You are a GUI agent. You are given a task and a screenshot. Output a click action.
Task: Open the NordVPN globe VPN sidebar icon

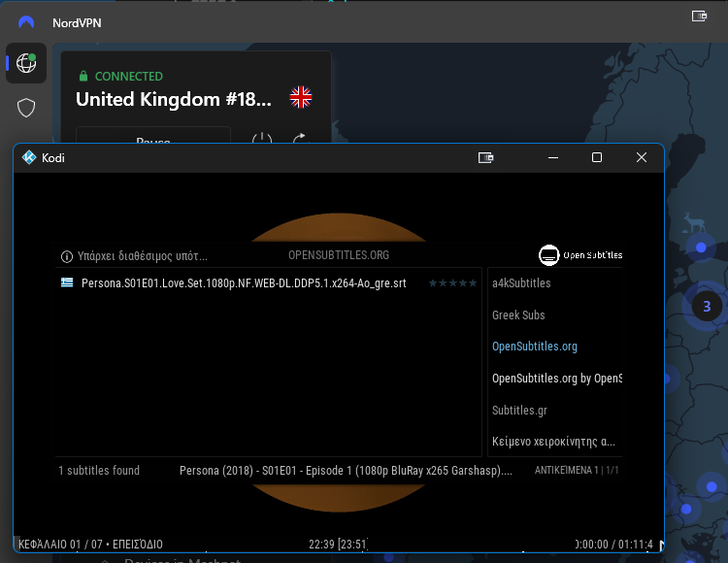[26, 63]
